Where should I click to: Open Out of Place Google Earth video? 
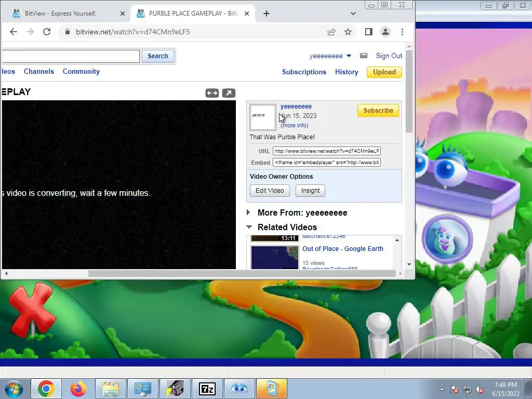tap(343, 249)
